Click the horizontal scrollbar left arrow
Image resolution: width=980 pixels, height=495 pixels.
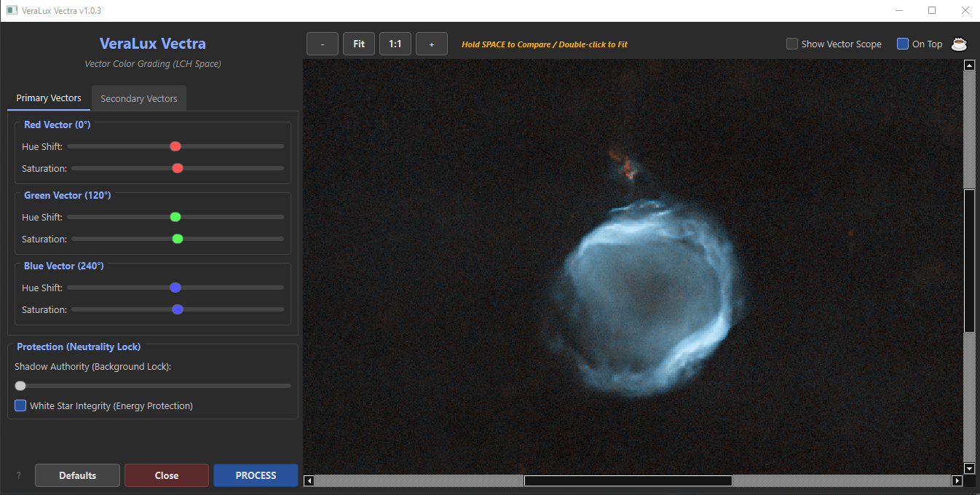[309, 480]
